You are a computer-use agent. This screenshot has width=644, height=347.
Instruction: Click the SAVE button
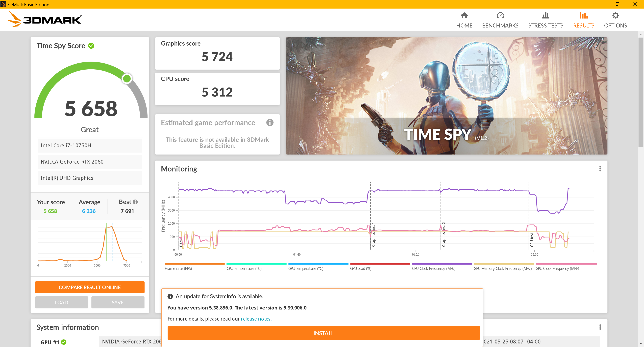click(118, 302)
